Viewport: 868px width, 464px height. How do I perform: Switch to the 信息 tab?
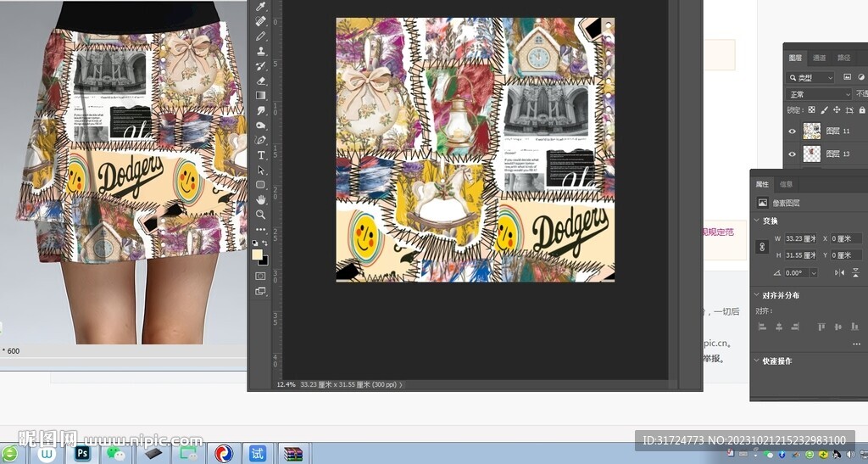786,184
